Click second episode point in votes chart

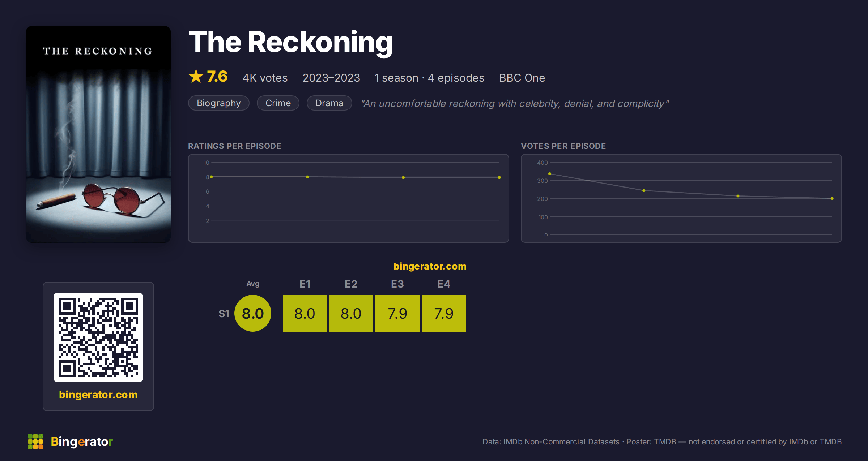(644, 190)
